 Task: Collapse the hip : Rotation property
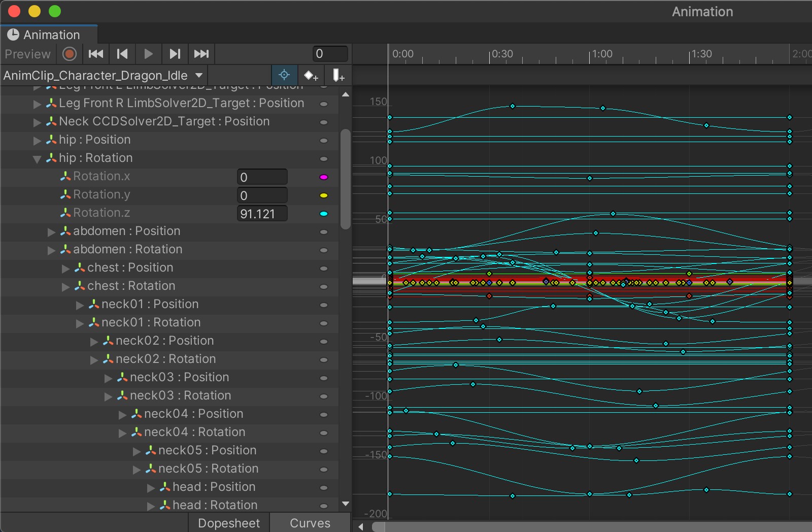coord(37,159)
